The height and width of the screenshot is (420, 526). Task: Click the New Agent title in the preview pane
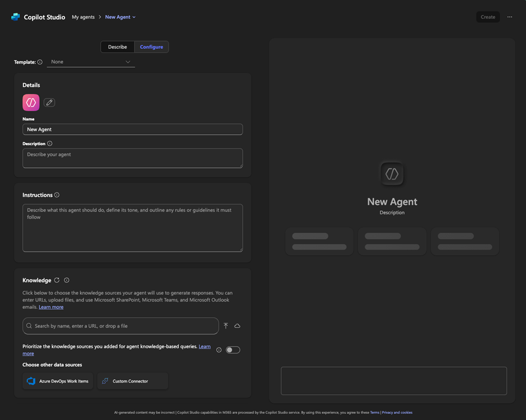pyautogui.click(x=392, y=202)
